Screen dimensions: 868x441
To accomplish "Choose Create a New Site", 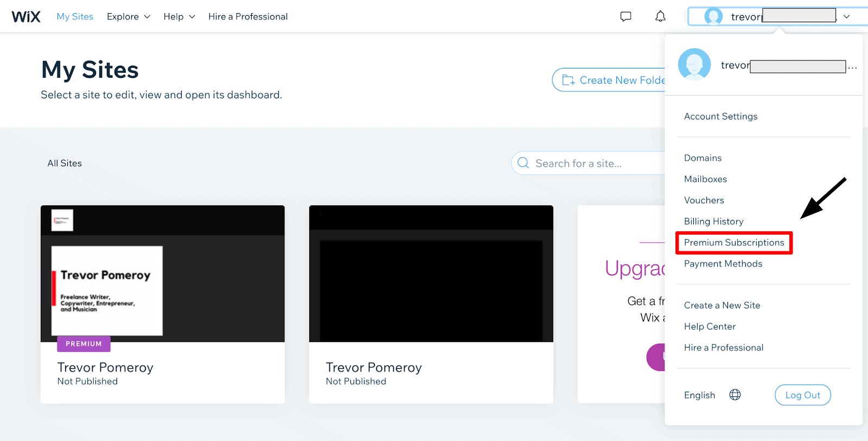I will 722,305.
